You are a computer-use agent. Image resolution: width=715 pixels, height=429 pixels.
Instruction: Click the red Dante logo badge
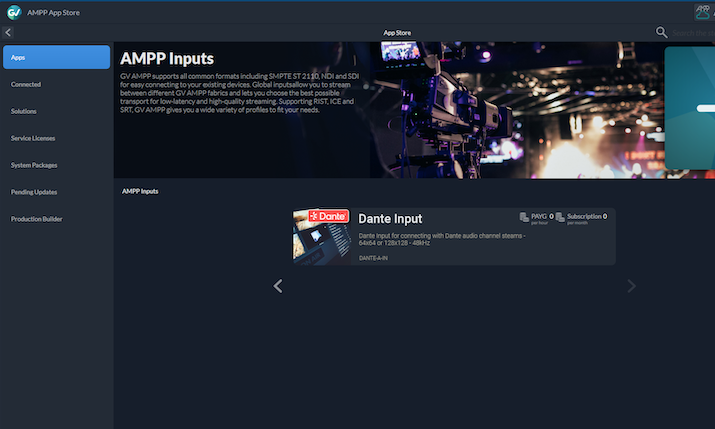327,216
